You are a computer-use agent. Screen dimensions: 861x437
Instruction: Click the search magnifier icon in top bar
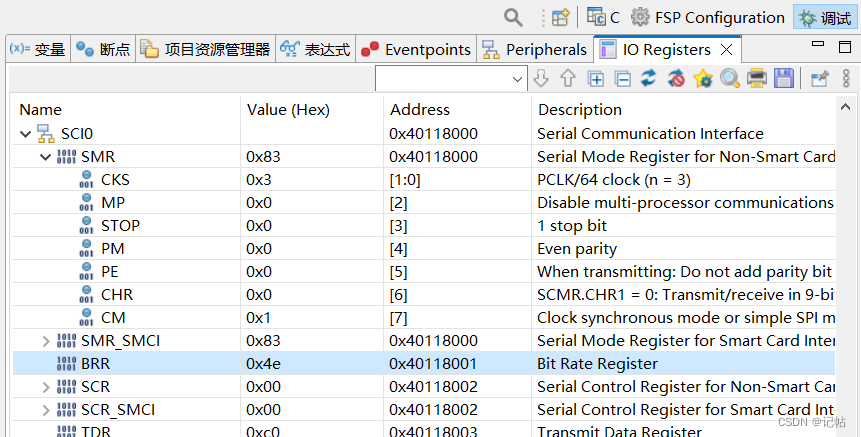[x=513, y=17]
